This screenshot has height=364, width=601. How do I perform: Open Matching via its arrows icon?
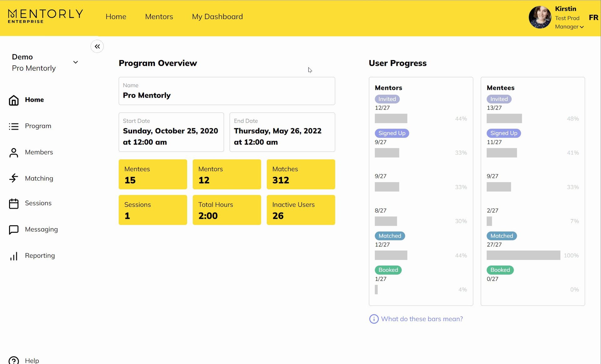coord(13,178)
